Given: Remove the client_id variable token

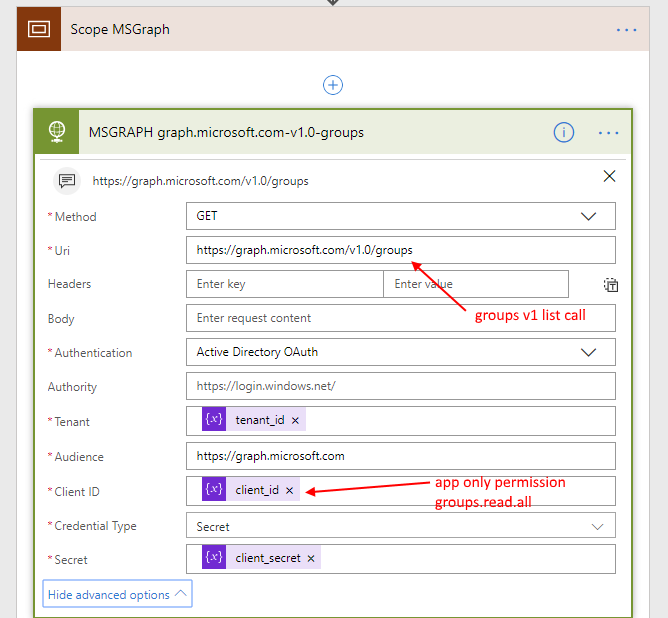Looking at the screenshot, I should click(290, 490).
